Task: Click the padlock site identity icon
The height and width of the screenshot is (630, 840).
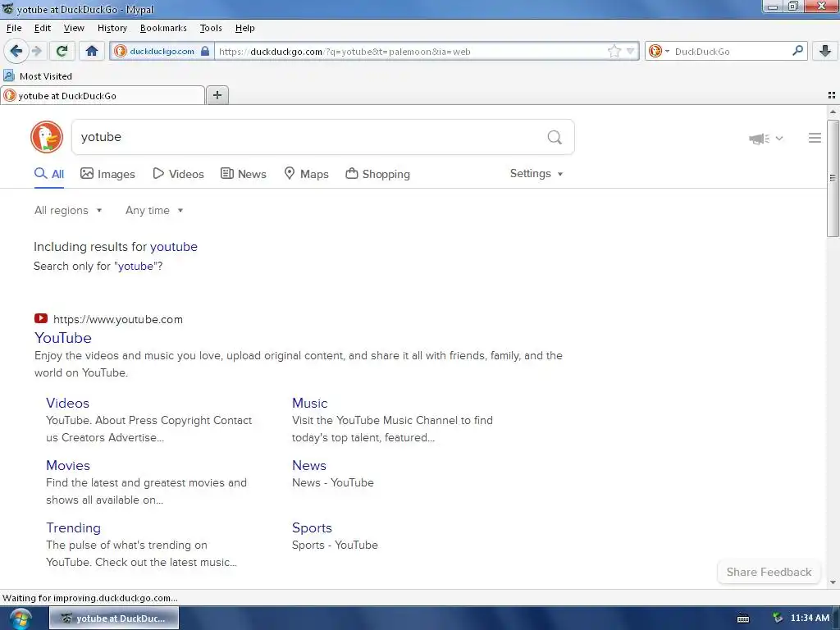Action: [204, 52]
